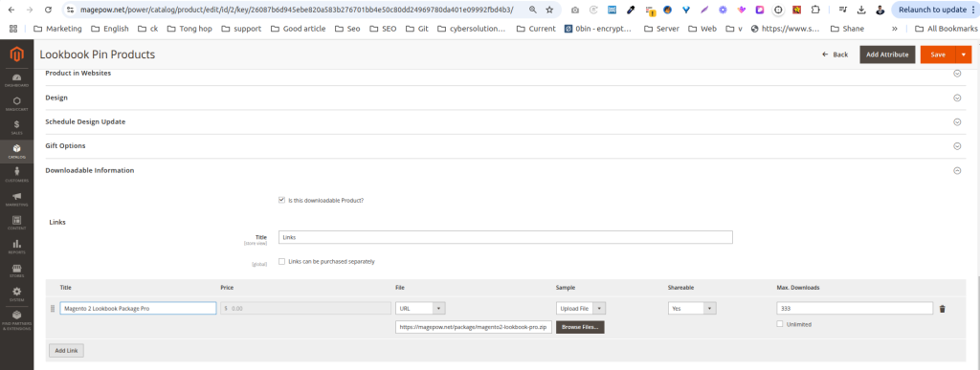
Task: Delete the Magento 2 Lookbook link row
Action: coord(943,308)
